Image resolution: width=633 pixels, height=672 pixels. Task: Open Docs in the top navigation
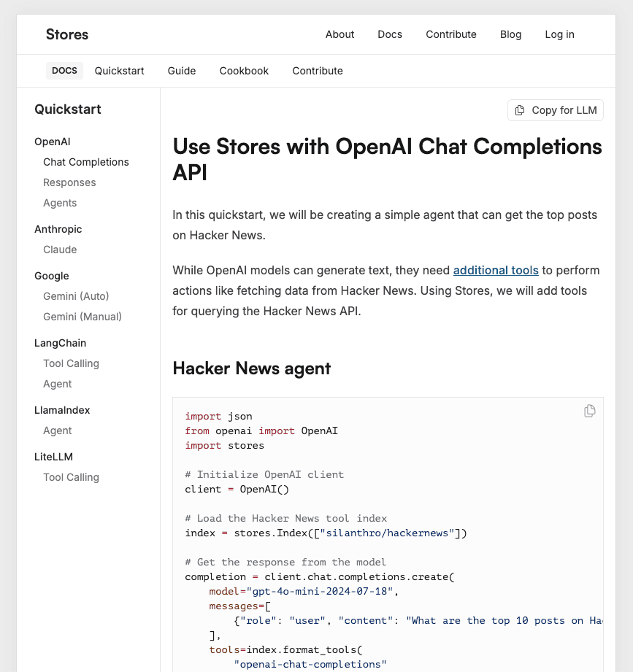(x=390, y=34)
